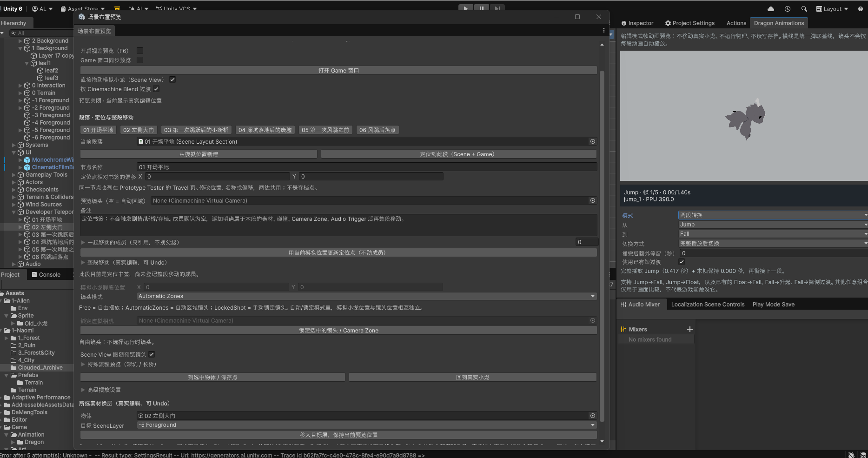Screen dimensions: 868x458
Task: Click 打开 Game 窗口 button
Action: 338,70
